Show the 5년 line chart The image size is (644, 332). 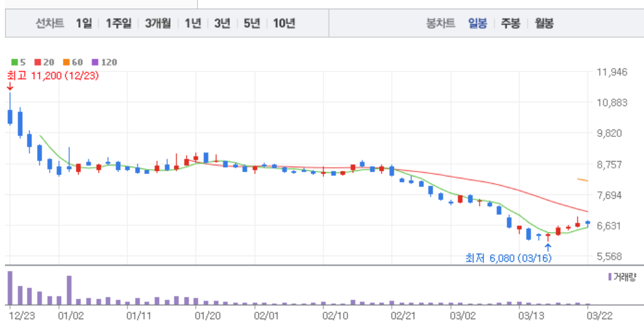pos(252,23)
